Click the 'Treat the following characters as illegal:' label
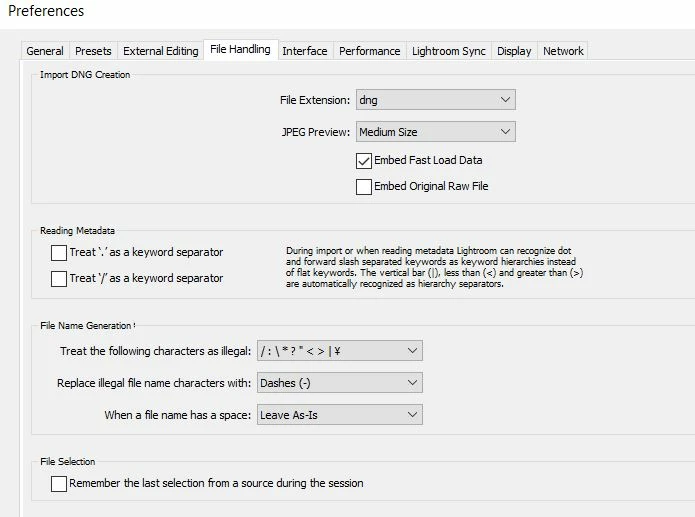Image resolution: width=695 pixels, height=517 pixels. click(156, 351)
